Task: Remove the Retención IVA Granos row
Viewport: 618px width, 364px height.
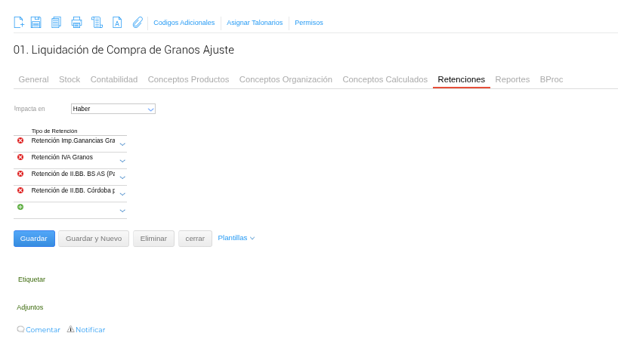Action: pyautogui.click(x=20, y=157)
